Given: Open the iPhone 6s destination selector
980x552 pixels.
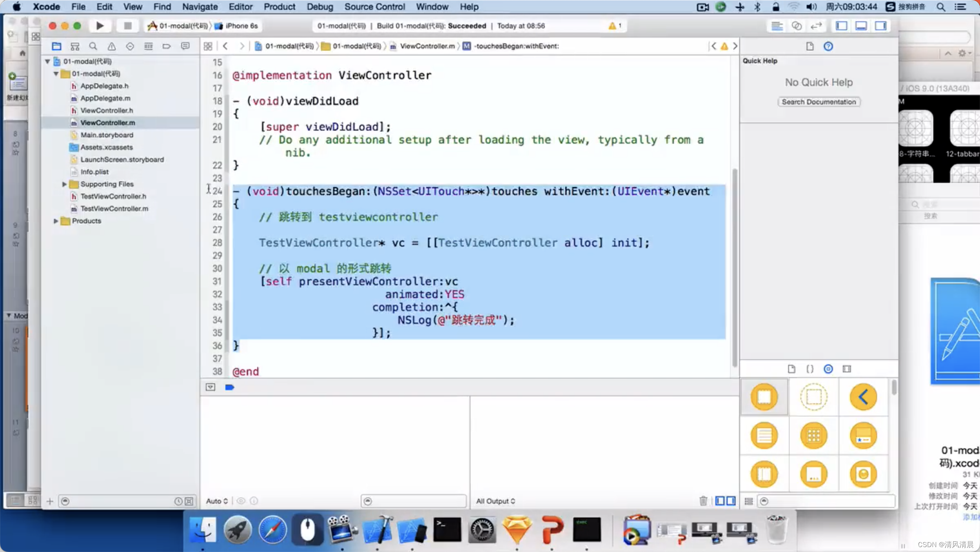Looking at the screenshot, I should [x=237, y=26].
